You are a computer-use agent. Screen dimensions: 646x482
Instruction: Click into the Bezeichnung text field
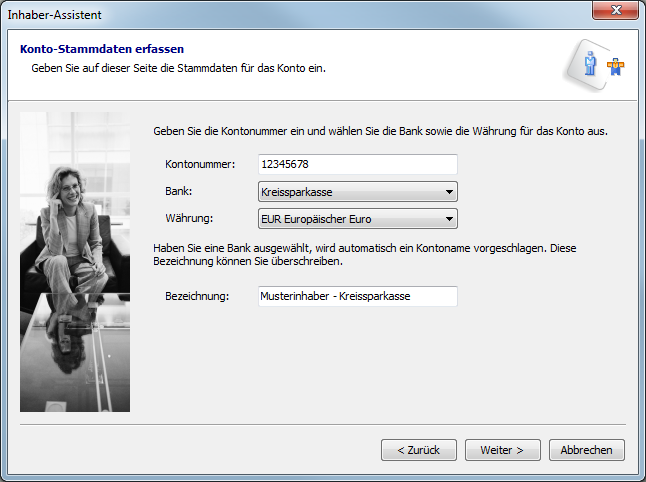[357, 296]
